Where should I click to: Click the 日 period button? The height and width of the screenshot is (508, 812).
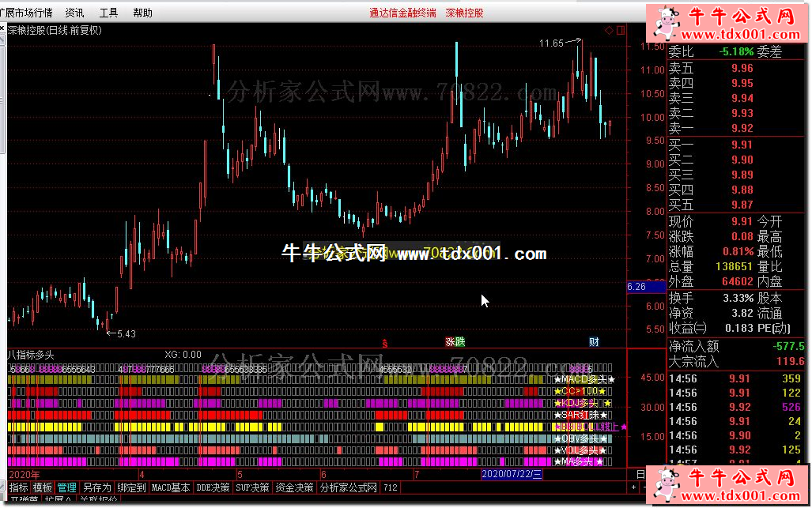[x=640, y=474]
